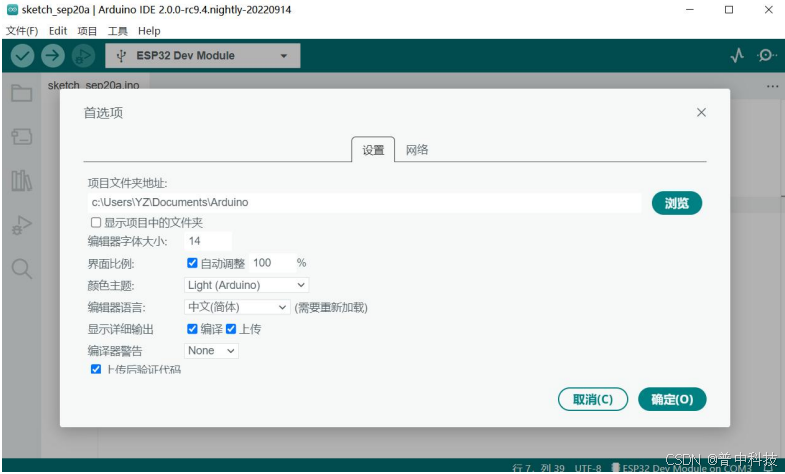785x474 pixels.
Task: Open the 编译器警告 None dropdown
Action: (211, 350)
